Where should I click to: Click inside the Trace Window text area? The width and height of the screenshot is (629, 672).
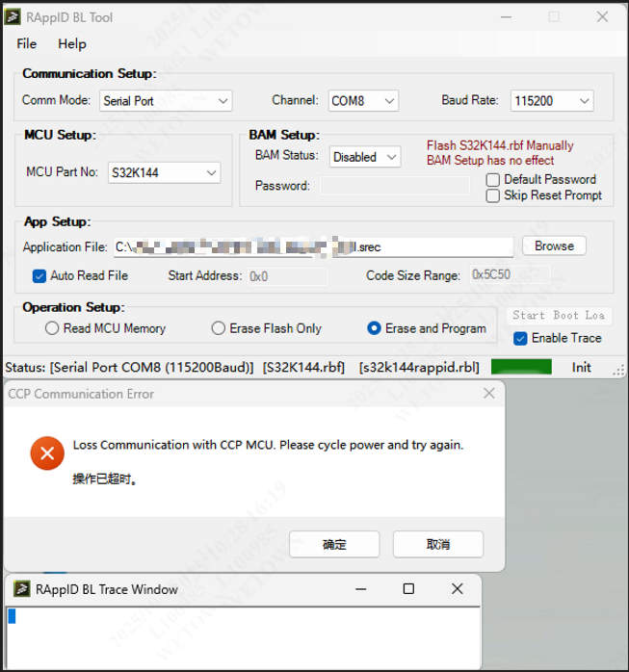pyautogui.click(x=243, y=637)
